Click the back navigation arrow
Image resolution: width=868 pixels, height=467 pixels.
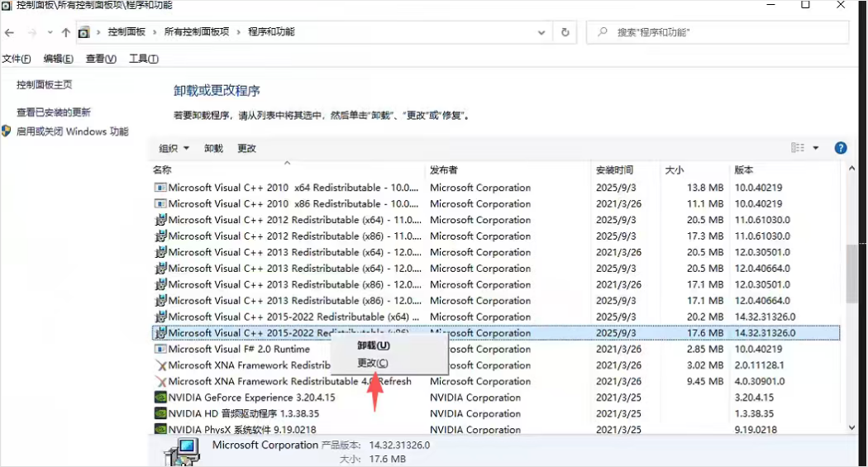[x=10, y=32]
